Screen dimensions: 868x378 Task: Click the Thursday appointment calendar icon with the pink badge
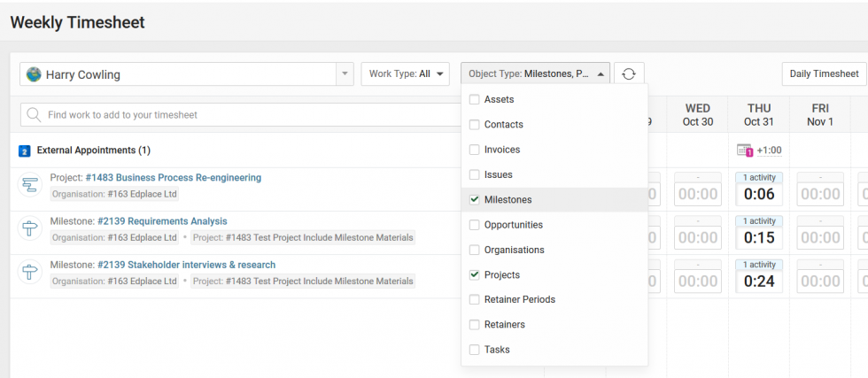click(x=745, y=150)
